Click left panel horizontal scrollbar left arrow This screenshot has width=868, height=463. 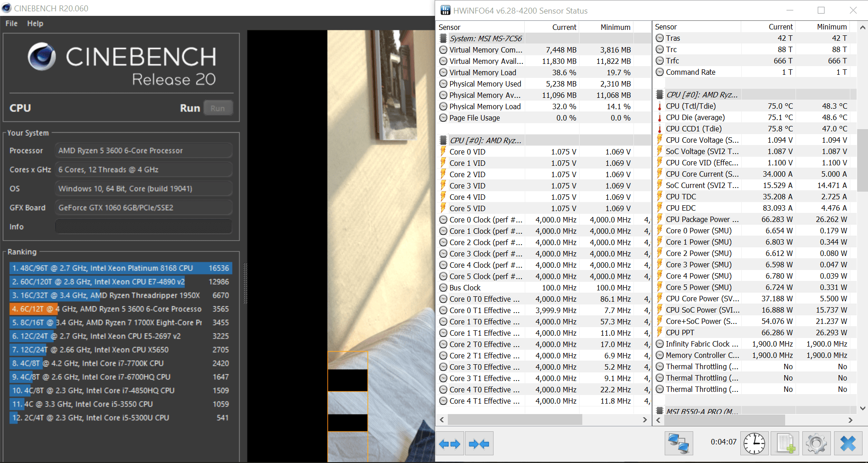pos(442,420)
